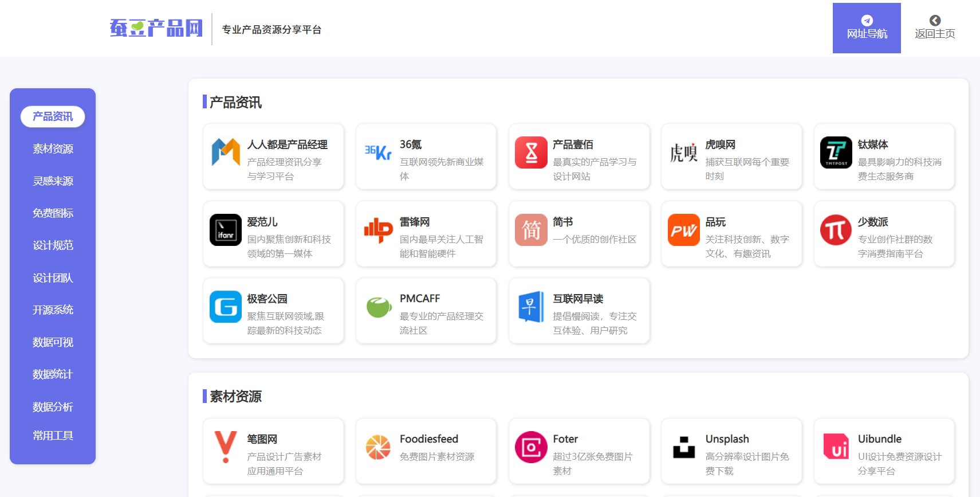Open the 笔图网 title link
The height and width of the screenshot is (497, 980).
coord(262,439)
